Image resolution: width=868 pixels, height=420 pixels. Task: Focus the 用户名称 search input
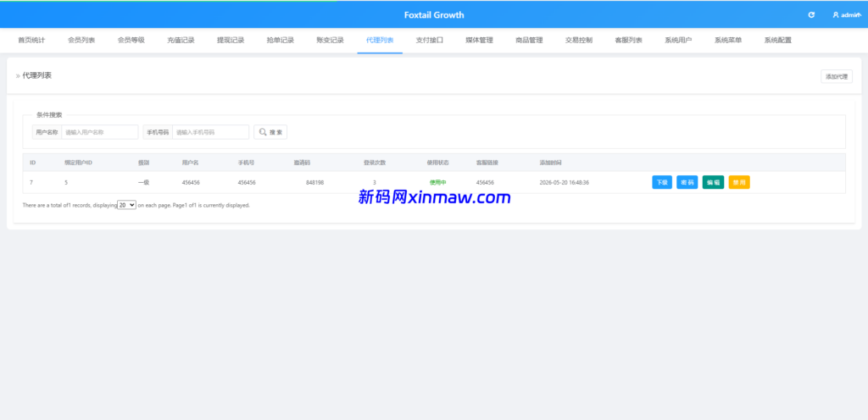(x=100, y=132)
